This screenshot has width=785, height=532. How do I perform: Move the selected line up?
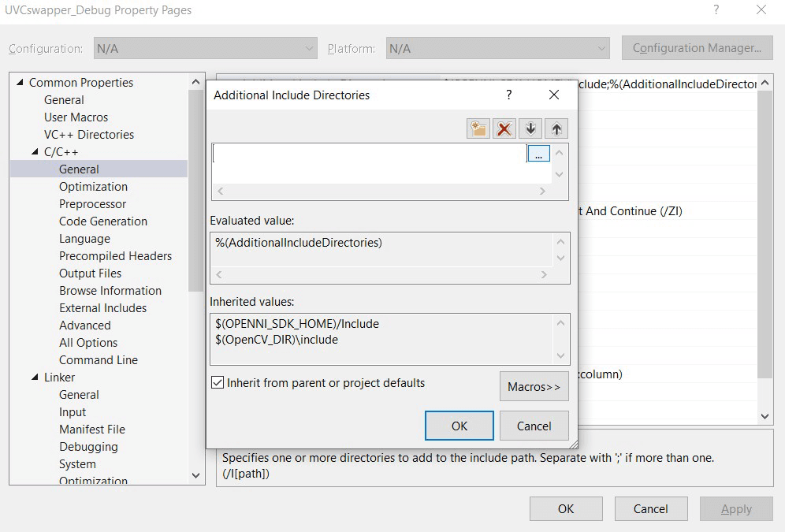(x=556, y=129)
